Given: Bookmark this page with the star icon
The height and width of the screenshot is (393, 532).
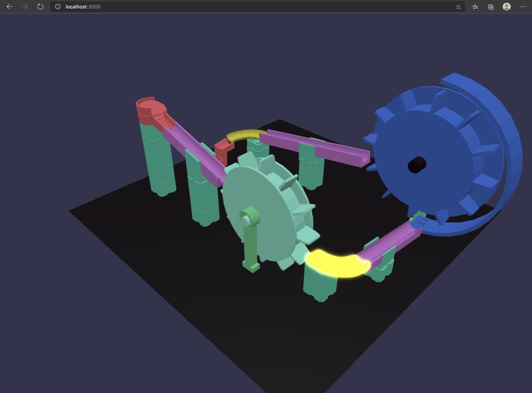Looking at the screenshot, I should coord(458,7).
